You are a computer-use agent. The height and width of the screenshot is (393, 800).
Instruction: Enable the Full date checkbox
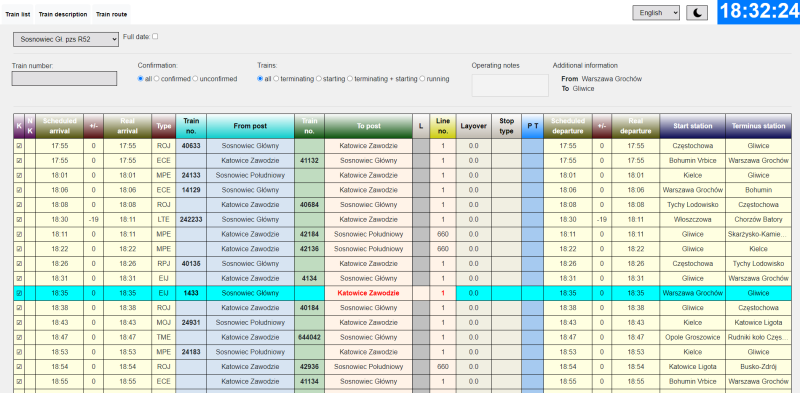pos(155,36)
